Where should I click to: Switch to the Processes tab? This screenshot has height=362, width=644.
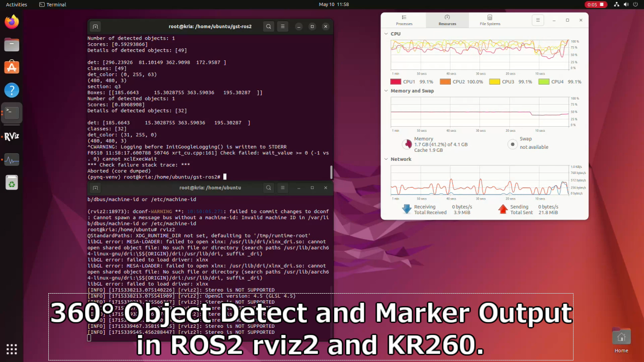404,20
